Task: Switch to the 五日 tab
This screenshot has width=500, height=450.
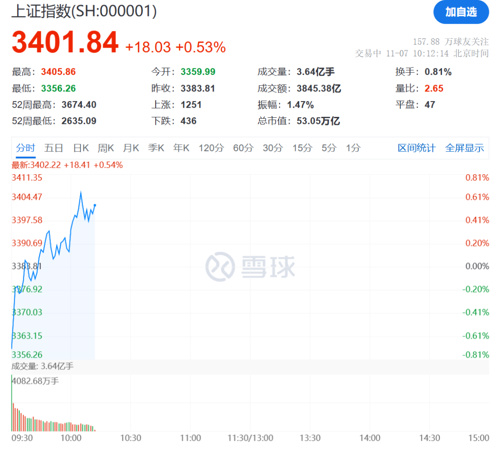Action: pyautogui.click(x=54, y=148)
